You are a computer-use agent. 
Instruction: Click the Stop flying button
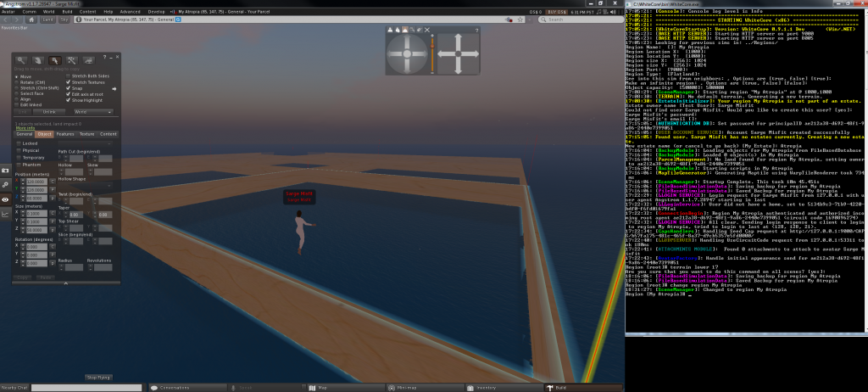tap(98, 378)
